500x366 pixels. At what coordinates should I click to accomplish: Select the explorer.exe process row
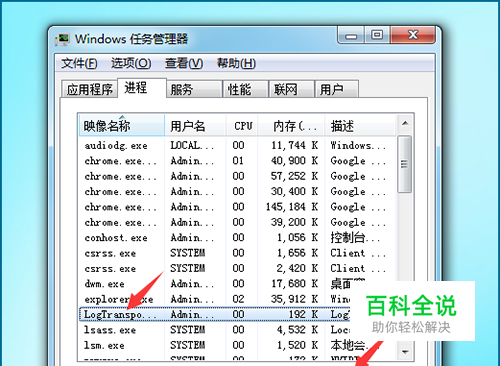[x=215, y=299]
